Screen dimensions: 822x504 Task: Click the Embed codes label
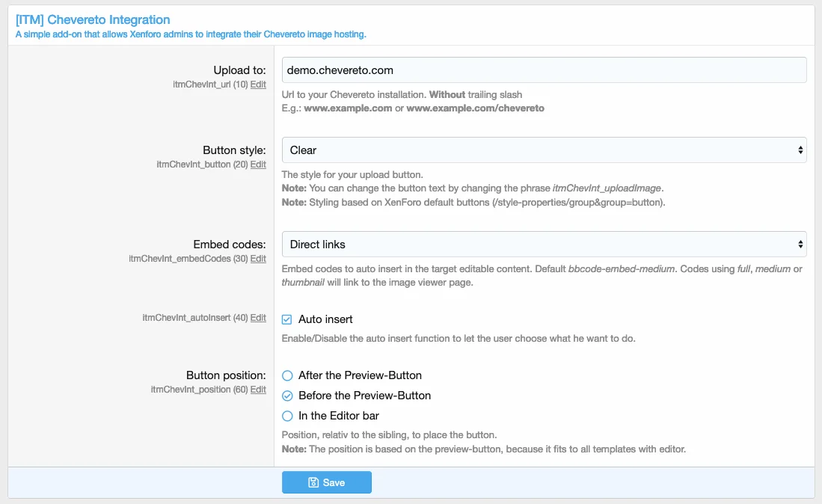(229, 245)
